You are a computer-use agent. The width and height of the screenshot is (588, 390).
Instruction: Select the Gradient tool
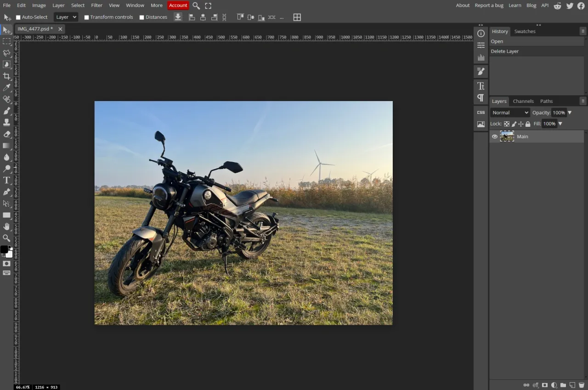[6, 146]
